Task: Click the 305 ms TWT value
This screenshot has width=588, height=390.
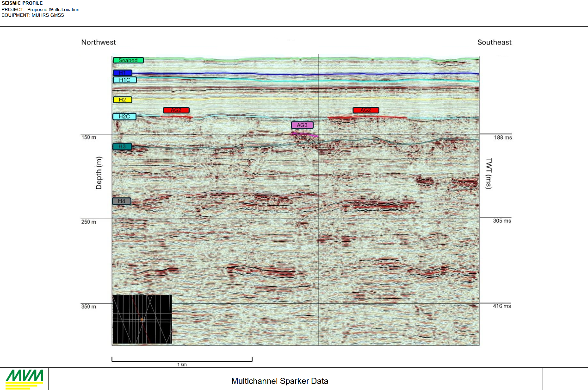Action: coord(502,221)
